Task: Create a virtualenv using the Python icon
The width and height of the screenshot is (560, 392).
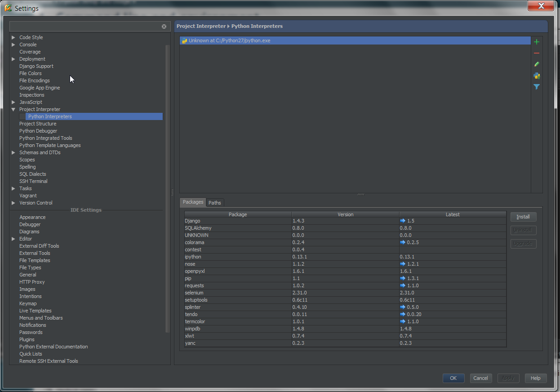Action: point(536,76)
